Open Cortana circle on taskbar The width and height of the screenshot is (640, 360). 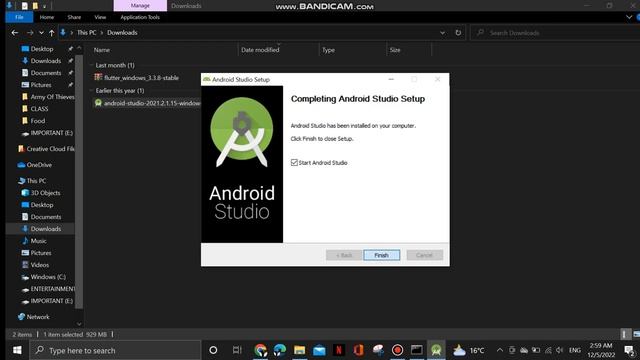coord(213,350)
